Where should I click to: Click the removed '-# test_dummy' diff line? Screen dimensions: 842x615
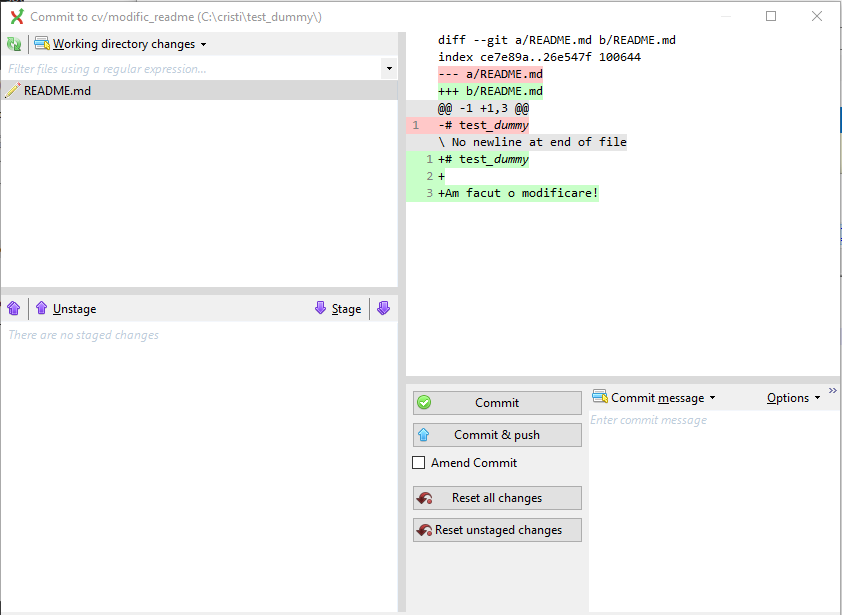(485, 125)
